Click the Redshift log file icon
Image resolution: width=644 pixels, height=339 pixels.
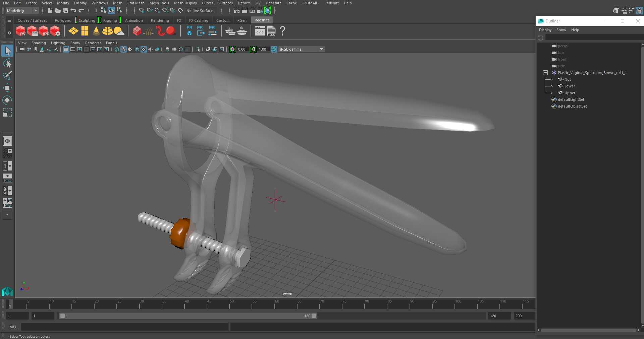tap(271, 31)
